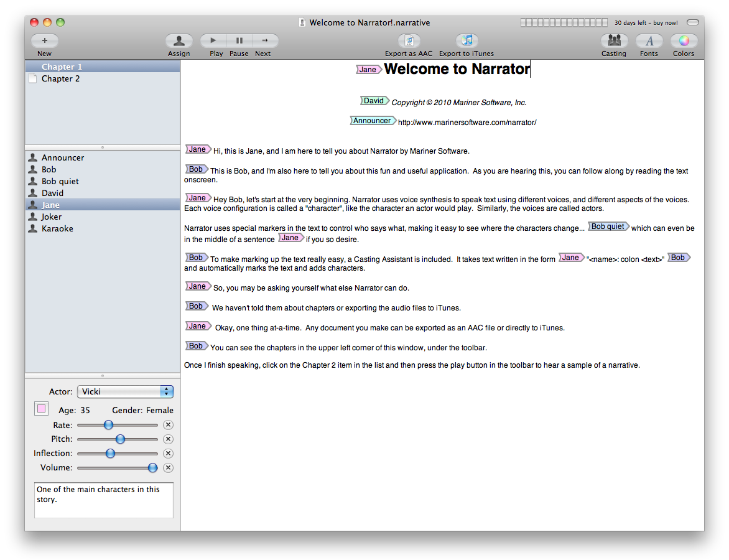Click the Assign character toolbar icon

[x=179, y=41]
